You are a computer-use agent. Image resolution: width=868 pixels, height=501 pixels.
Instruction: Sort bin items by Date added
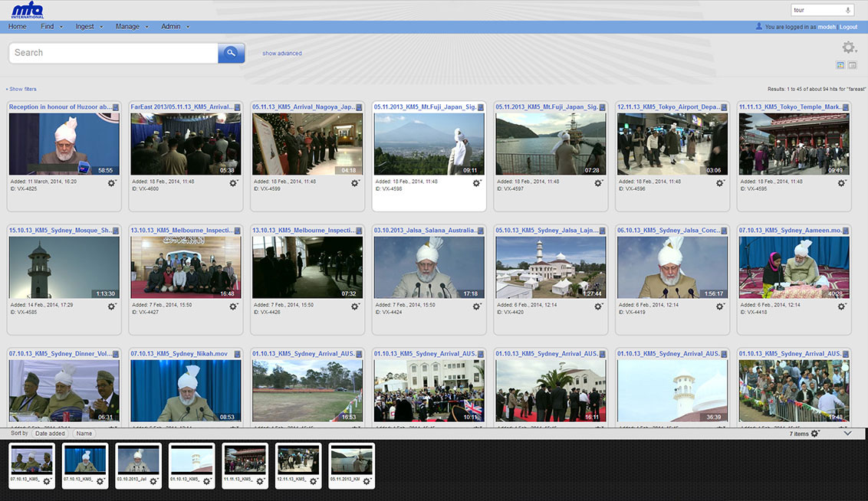(x=50, y=434)
